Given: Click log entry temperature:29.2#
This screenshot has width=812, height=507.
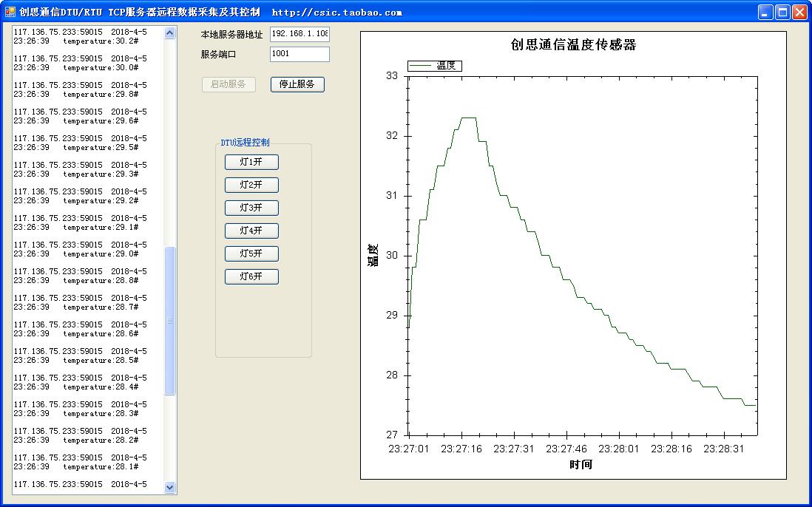Looking at the screenshot, I should pyautogui.click(x=101, y=201).
